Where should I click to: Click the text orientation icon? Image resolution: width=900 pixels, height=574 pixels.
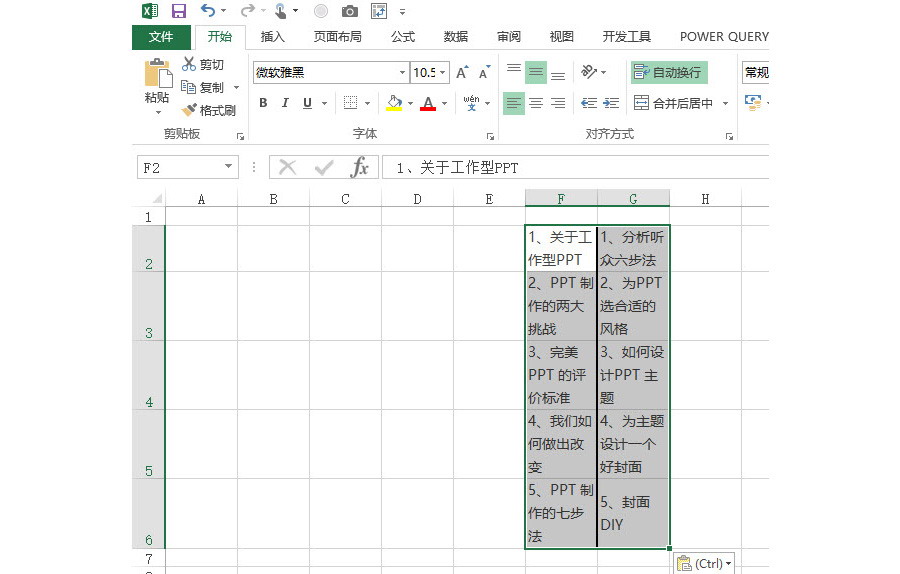(x=589, y=72)
